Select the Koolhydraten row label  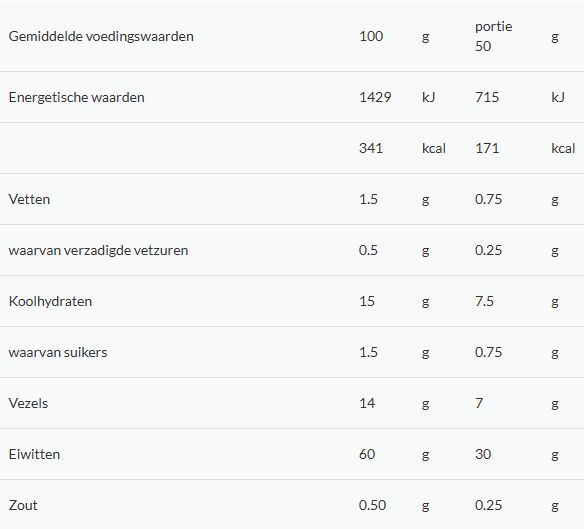coord(50,301)
